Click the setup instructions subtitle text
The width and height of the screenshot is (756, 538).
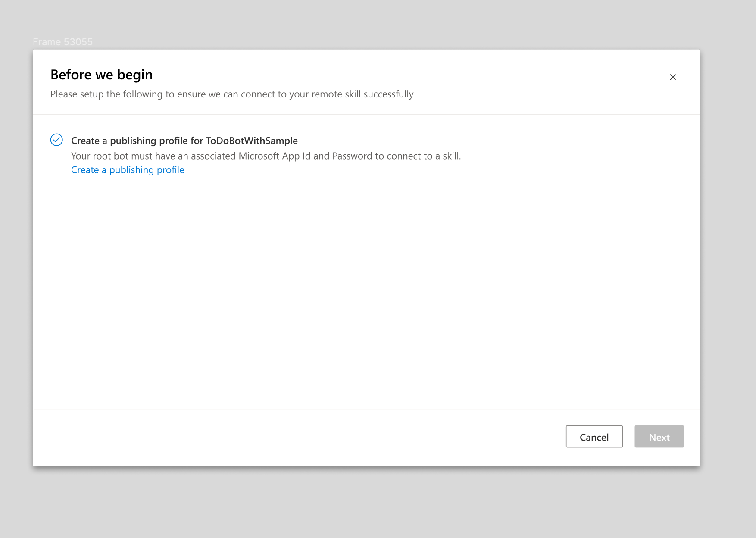coord(231,94)
